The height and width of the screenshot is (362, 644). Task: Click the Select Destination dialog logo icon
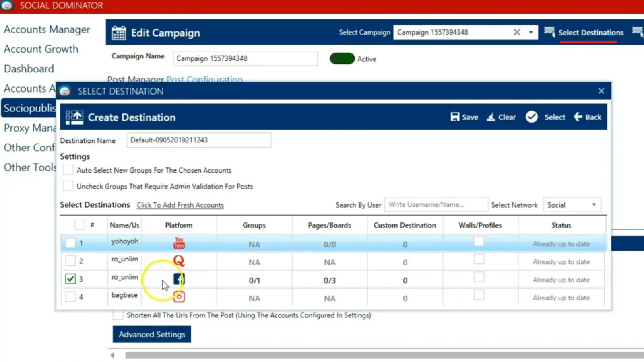[x=65, y=91]
